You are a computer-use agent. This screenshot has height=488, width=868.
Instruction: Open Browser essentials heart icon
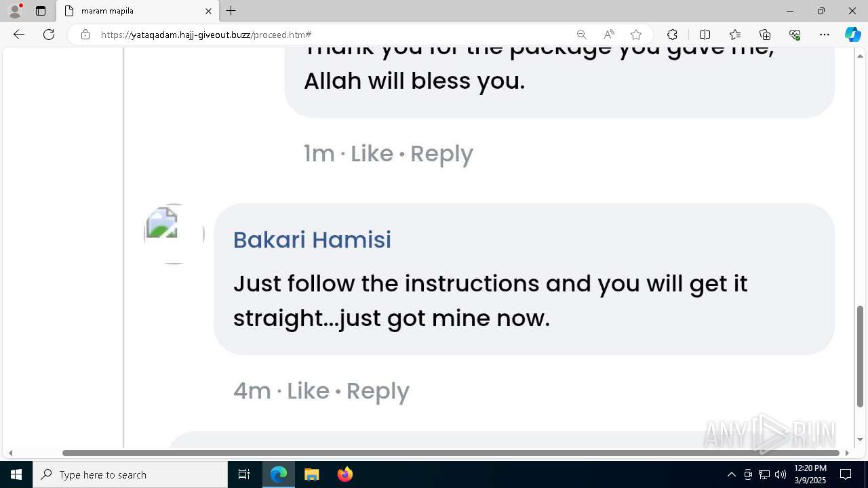click(795, 35)
